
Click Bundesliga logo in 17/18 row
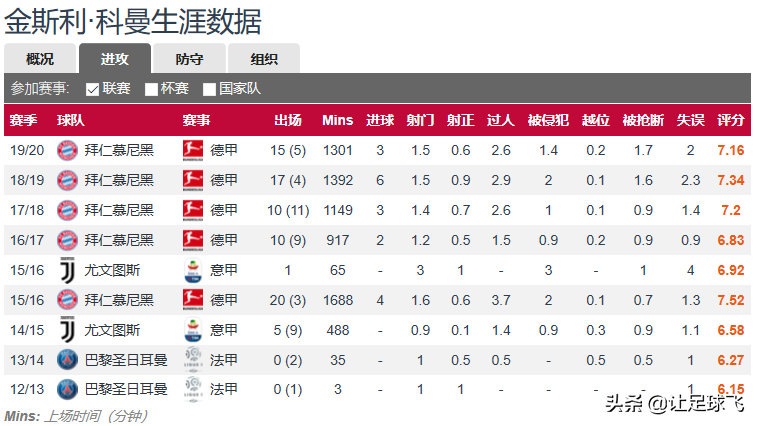point(193,210)
